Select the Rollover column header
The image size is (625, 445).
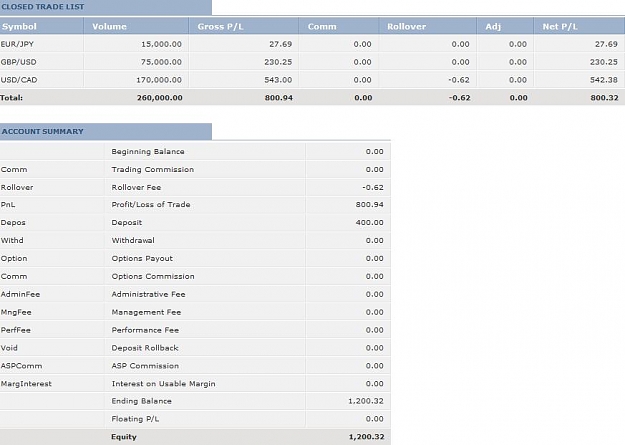pyautogui.click(x=427, y=26)
